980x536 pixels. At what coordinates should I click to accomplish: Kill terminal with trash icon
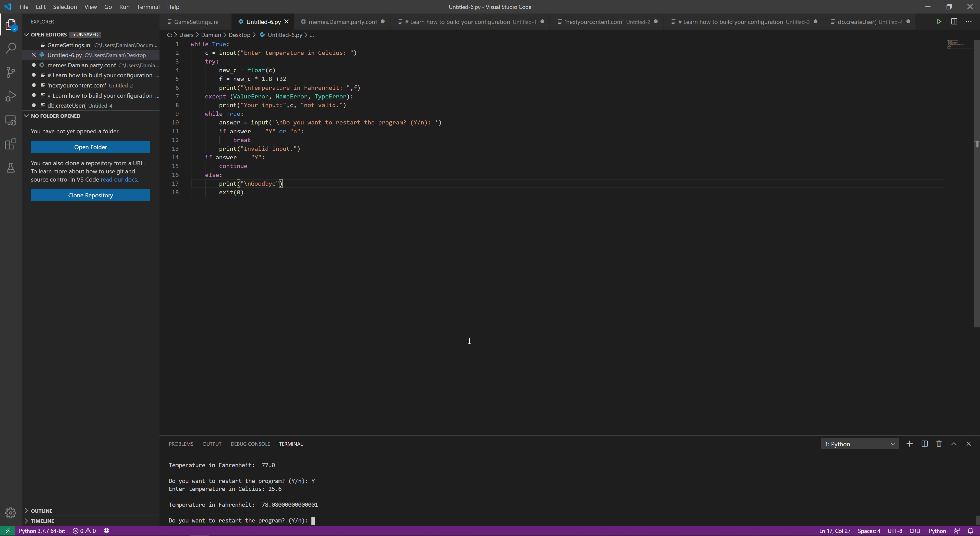(x=939, y=444)
